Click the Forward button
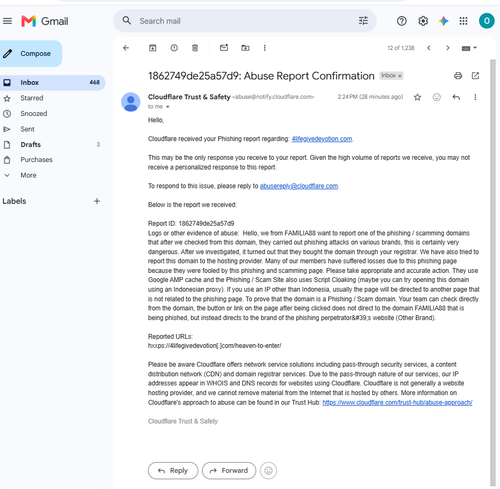500x489 pixels. click(x=229, y=470)
